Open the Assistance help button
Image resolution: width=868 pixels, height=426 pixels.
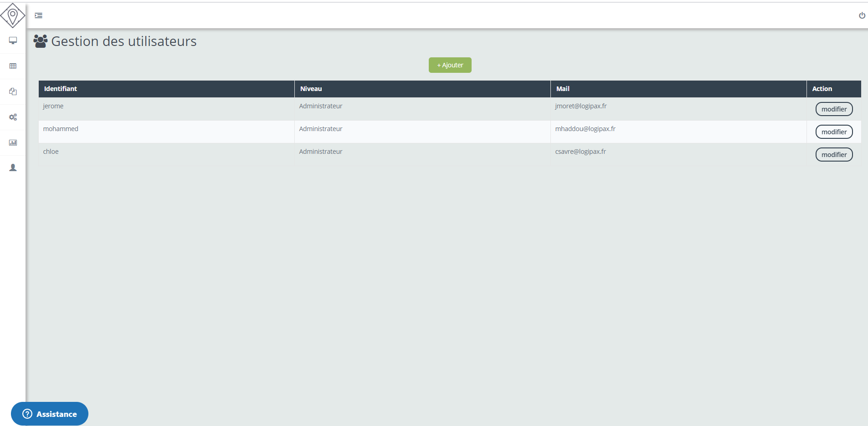[x=49, y=414]
